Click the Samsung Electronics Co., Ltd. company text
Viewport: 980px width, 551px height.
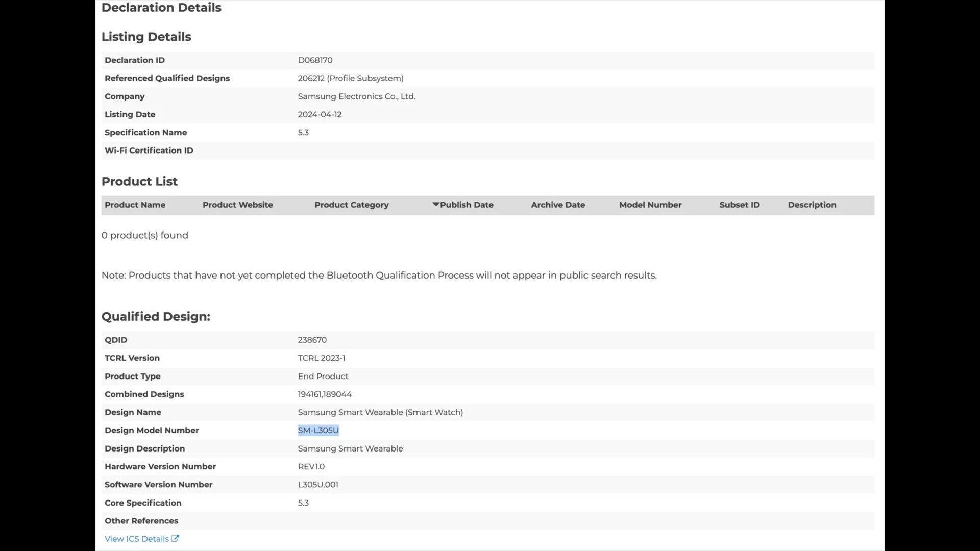click(x=356, y=96)
